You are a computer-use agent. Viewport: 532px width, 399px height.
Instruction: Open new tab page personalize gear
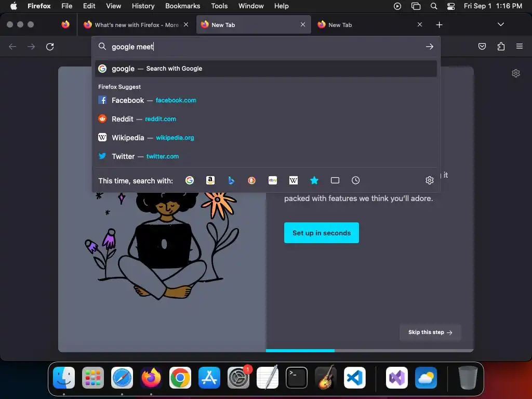(516, 73)
